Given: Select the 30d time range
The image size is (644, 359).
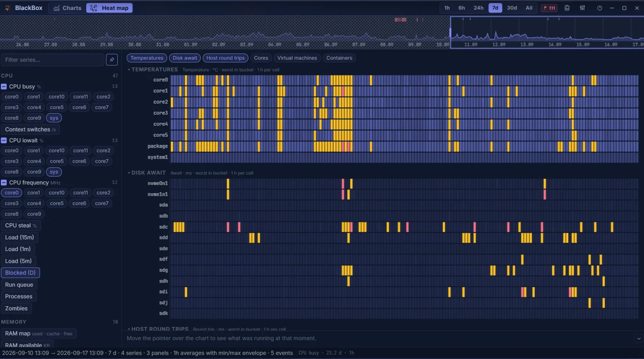Looking at the screenshot, I should tap(512, 8).
